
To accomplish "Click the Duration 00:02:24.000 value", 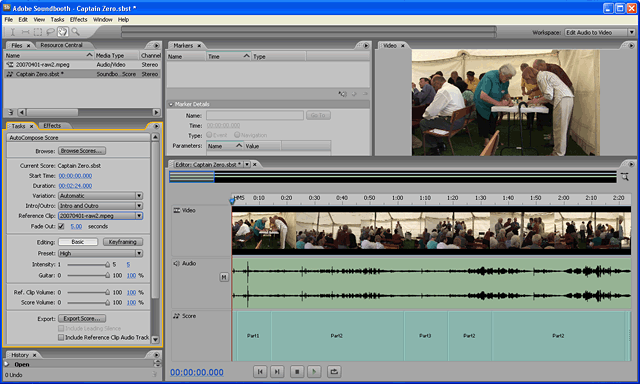I will click(x=75, y=186).
